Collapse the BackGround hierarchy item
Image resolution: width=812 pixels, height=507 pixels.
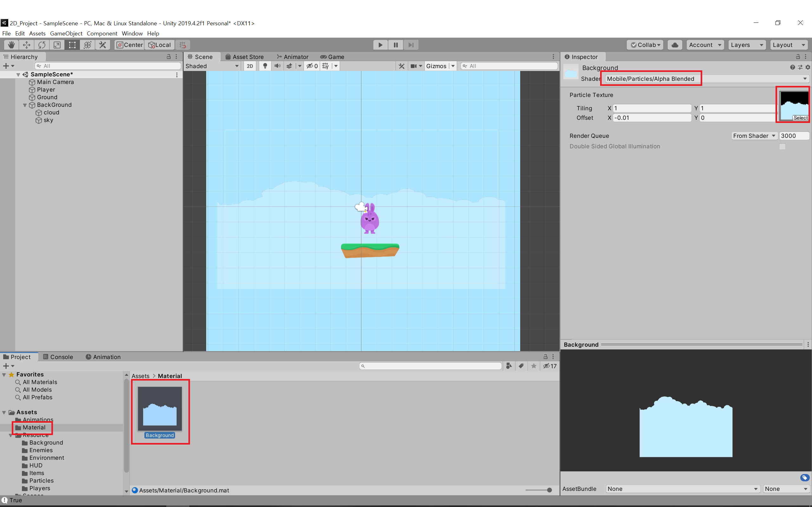coord(25,105)
